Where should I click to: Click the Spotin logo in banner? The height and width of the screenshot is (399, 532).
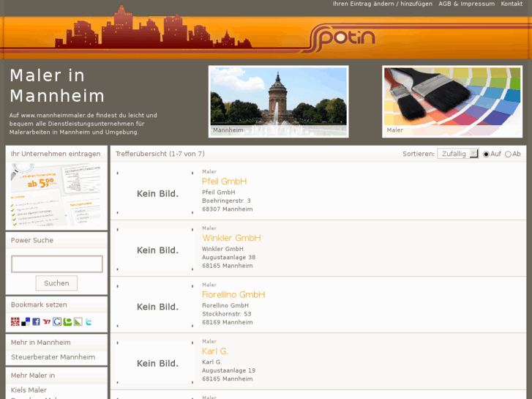(341, 38)
